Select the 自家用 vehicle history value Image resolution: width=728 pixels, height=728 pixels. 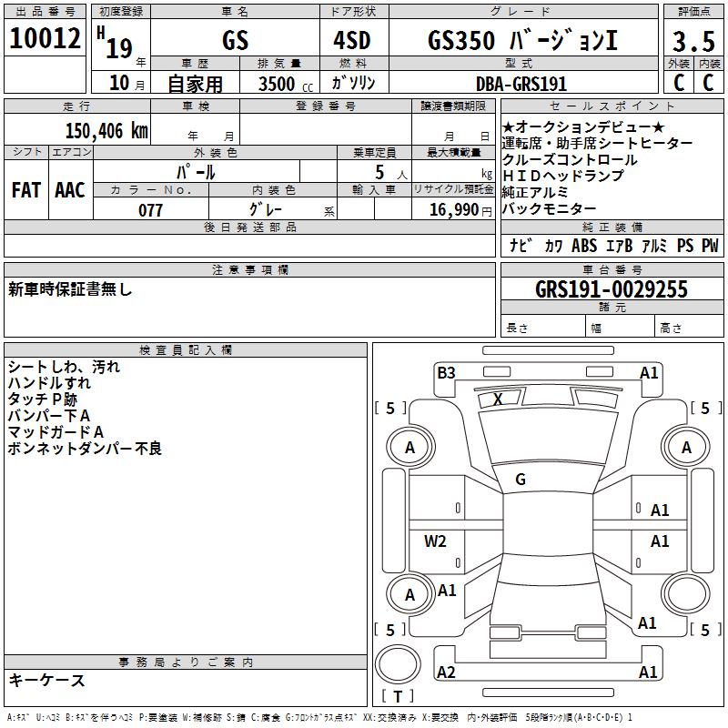(x=195, y=84)
